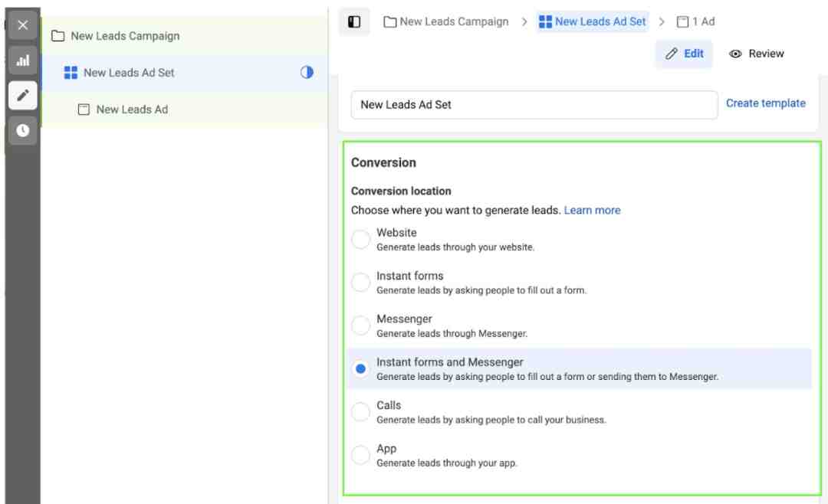Click the chevron after New Leads Campaign breadcrumb
This screenshot has width=828, height=504.
tap(524, 21)
